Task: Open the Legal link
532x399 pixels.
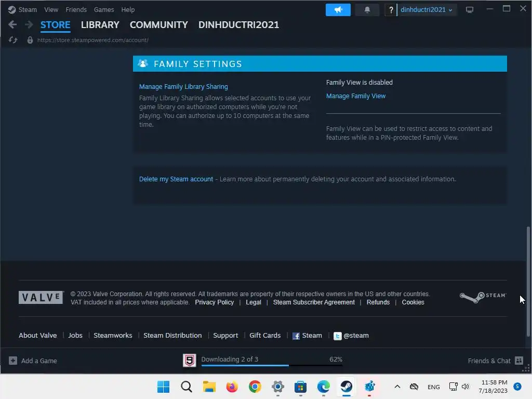Action: tap(254, 302)
